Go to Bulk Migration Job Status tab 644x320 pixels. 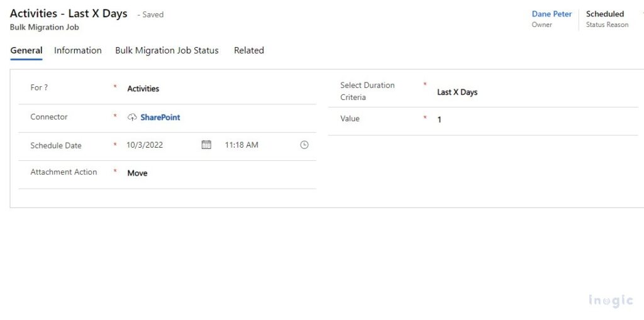point(167,50)
